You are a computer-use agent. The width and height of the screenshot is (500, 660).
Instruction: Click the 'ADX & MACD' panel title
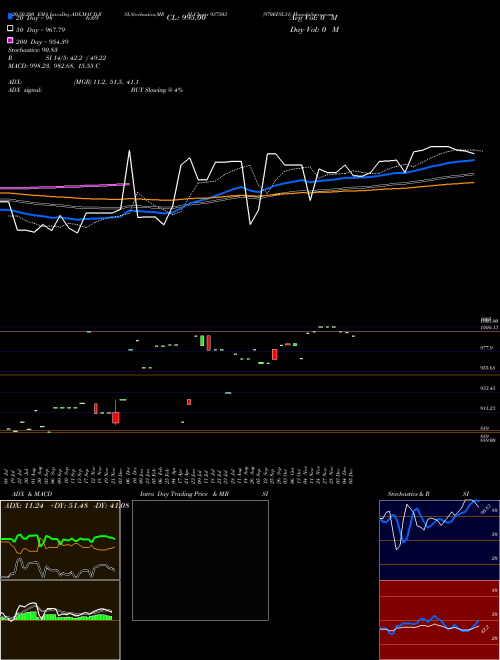(x=32, y=494)
